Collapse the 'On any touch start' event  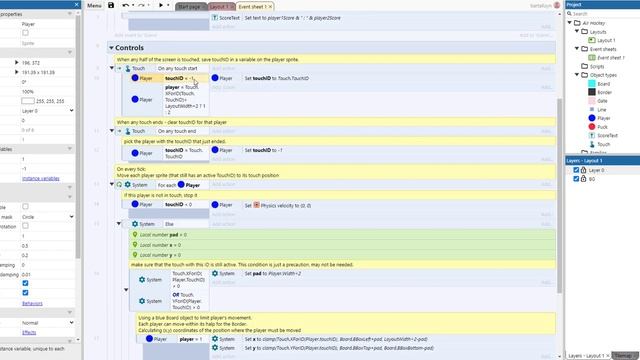tap(112, 68)
